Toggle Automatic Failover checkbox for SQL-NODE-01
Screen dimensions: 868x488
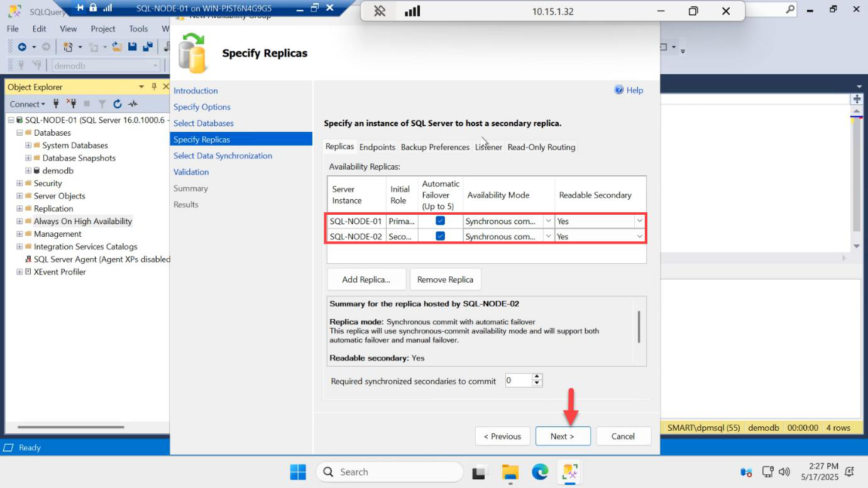[440, 220]
